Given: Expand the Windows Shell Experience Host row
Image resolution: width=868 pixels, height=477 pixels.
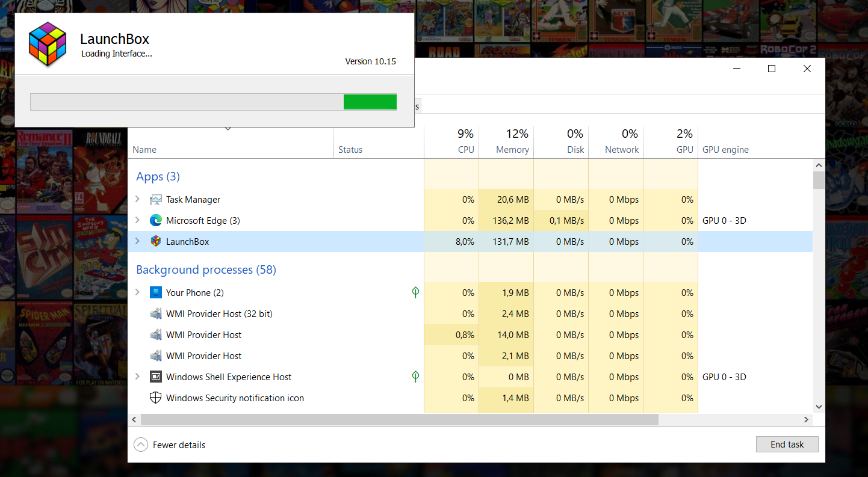Looking at the screenshot, I should click(x=137, y=377).
